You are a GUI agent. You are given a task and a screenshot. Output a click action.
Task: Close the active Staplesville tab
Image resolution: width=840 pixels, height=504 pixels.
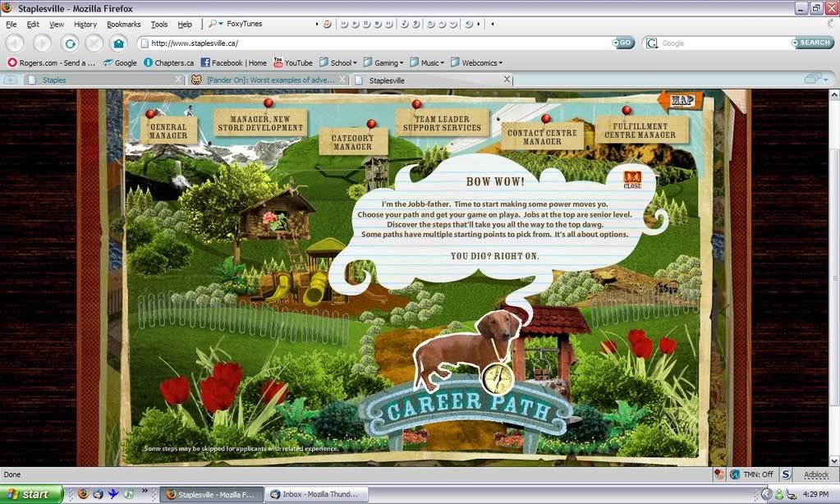pos(507,80)
